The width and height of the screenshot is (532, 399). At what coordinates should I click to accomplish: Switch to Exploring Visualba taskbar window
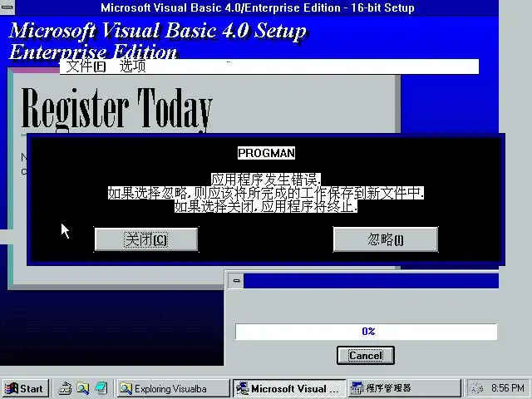tap(174, 388)
